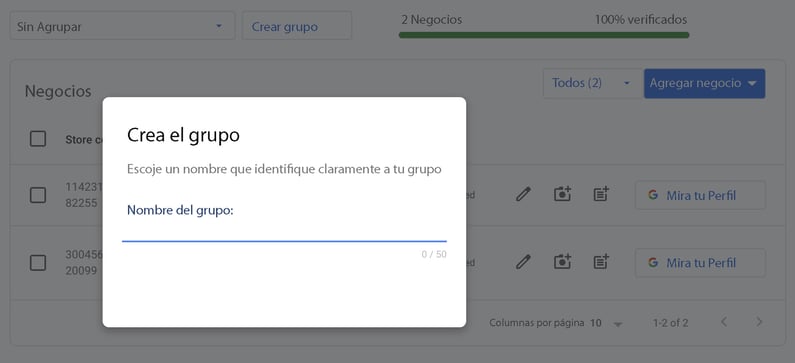795x363 pixels.
Task: Click Mira tu Perfil for store 114231
Action: click(700, 195)
